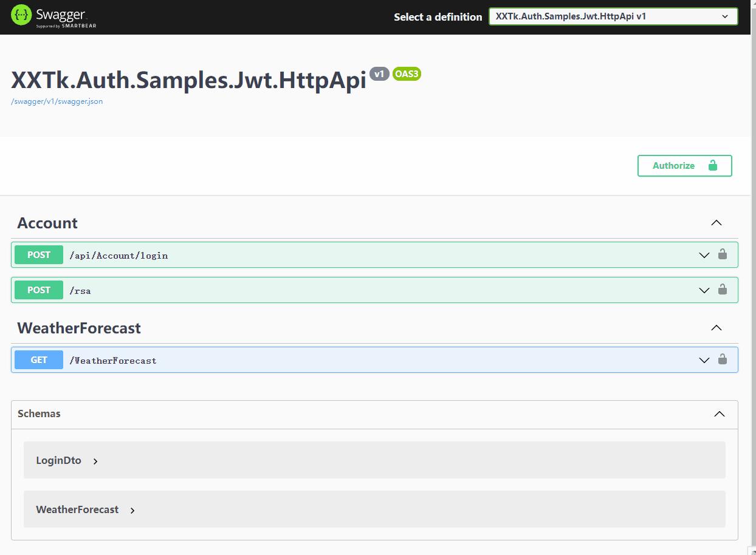Open the Select a definition dropdown
The height and width of the screenshot is (555, 756).
pyautogui.click(x=613, y=16)
